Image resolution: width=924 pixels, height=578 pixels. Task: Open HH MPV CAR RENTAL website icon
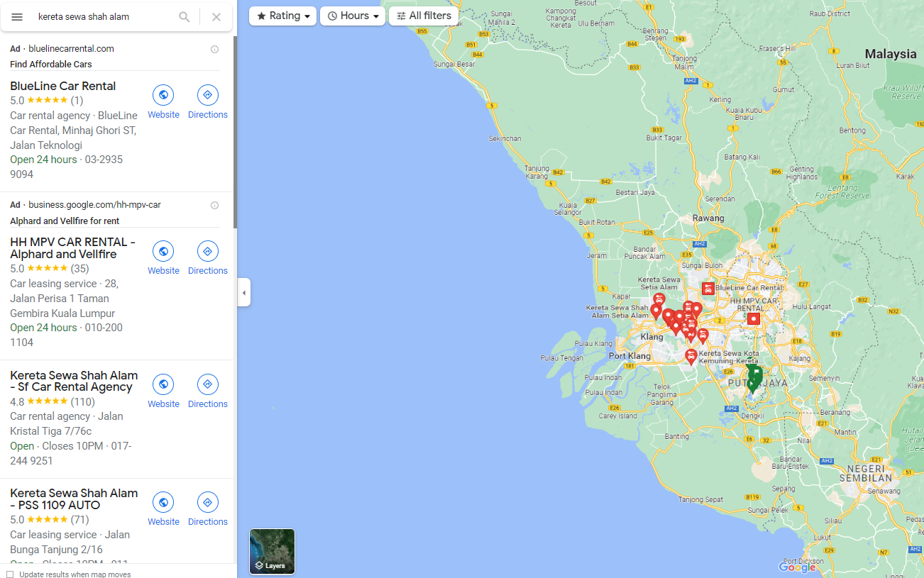[163, 251]
